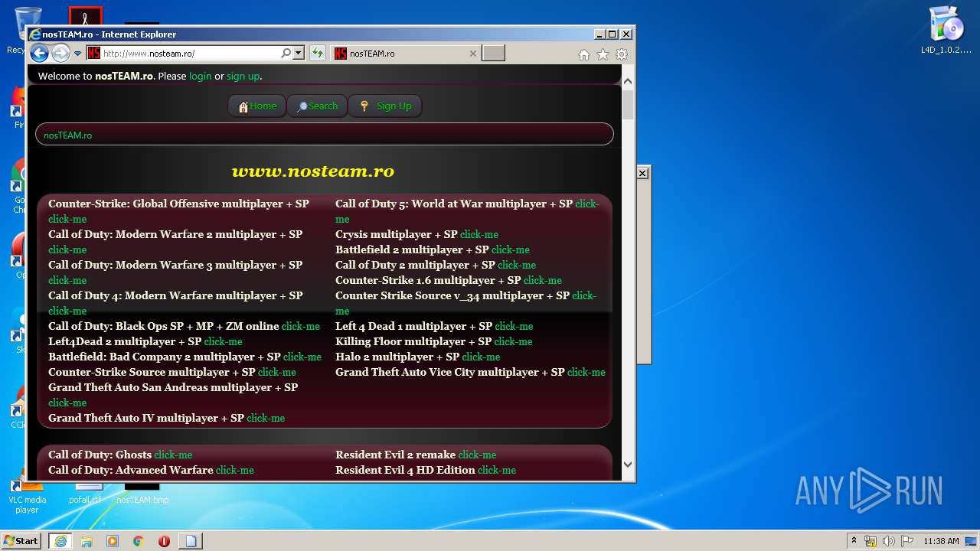Open click-me for Counter-Strike Source multiplayer
The image size is (980, 551).
(277, 372)
